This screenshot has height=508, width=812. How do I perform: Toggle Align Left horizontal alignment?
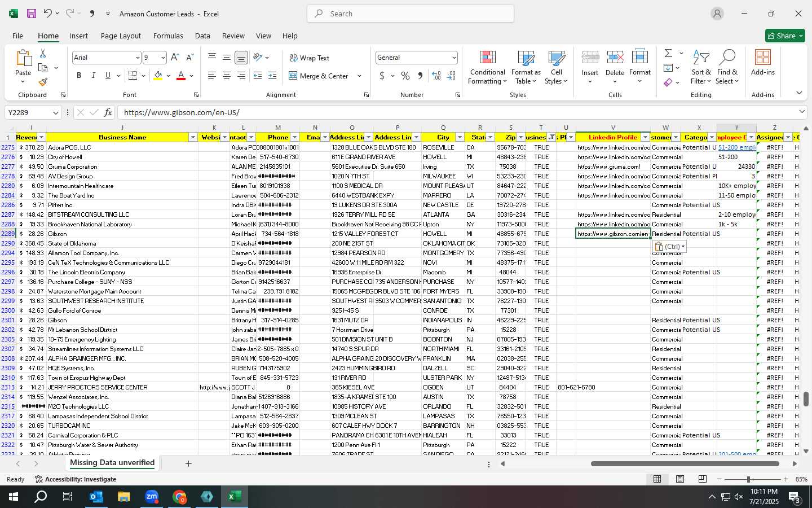tap(212, 76)
